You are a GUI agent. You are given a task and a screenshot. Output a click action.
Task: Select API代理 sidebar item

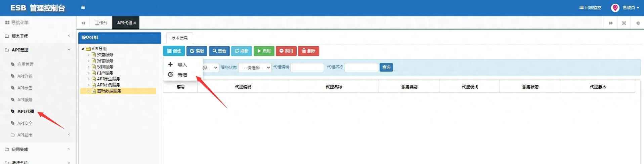(x=26, y=111)
